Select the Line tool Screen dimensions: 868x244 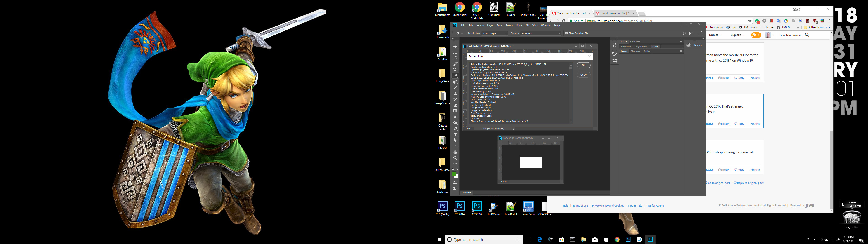(455, 146)
